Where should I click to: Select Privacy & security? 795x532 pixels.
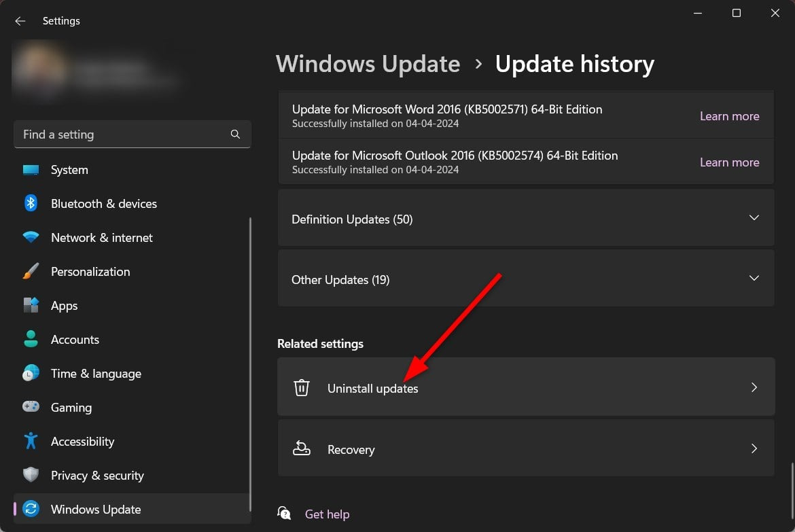(132, 475)
